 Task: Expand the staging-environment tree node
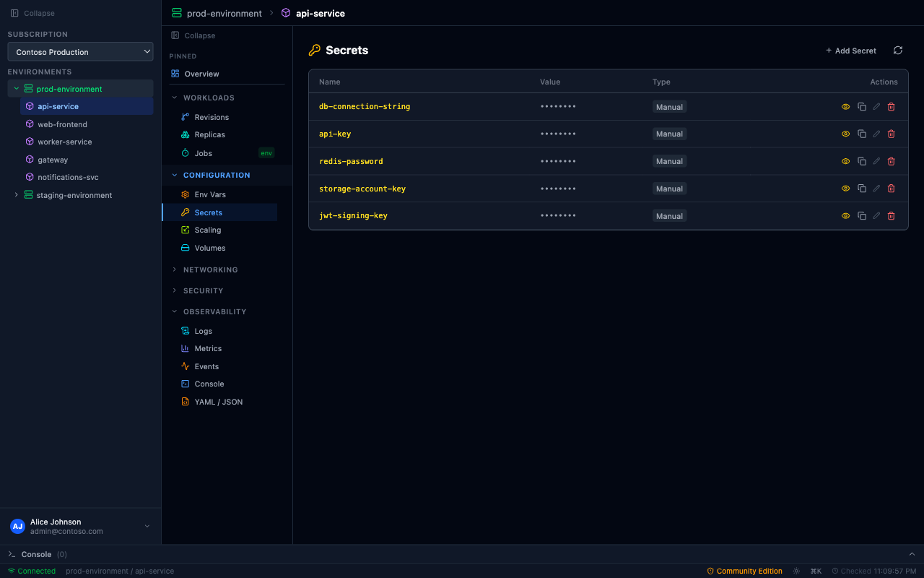tap(17, 195)
